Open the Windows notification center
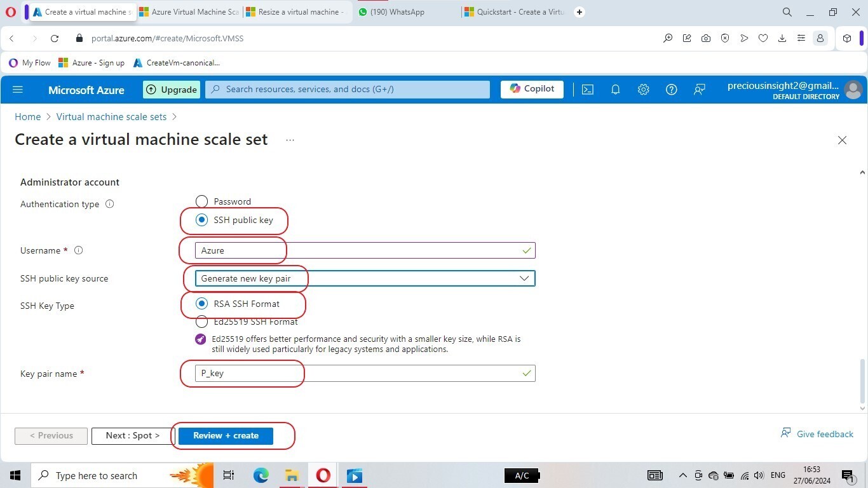This screenshot has width=868, height=488. point(848,475)
